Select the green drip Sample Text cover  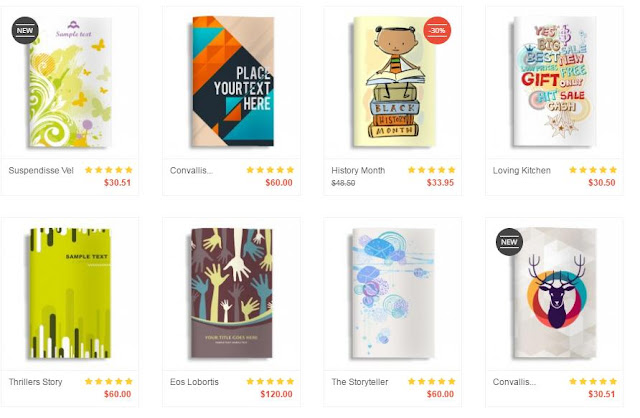point(69,293)
